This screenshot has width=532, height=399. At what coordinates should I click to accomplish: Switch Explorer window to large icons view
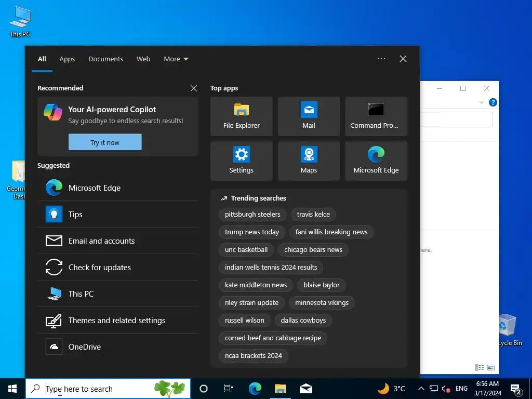point(490,367)
